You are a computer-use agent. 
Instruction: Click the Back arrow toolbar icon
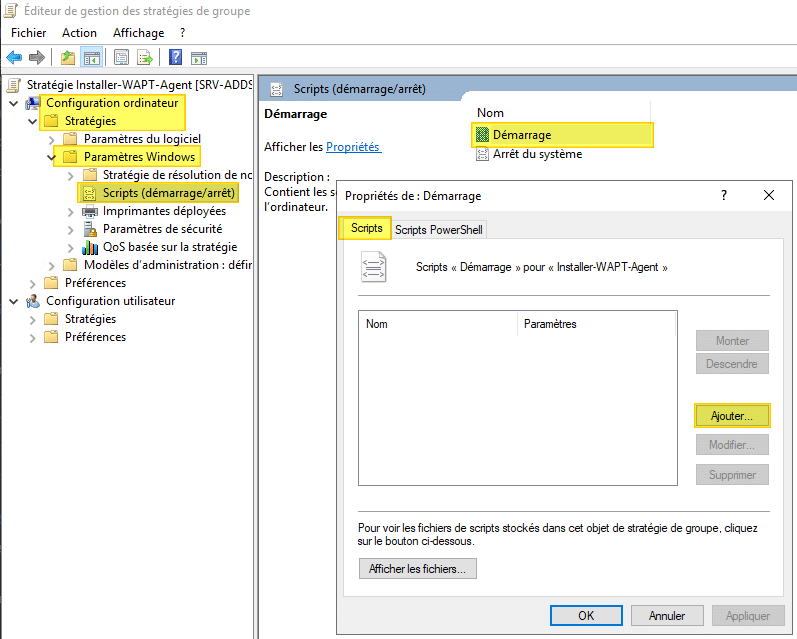tap(14, 57)
